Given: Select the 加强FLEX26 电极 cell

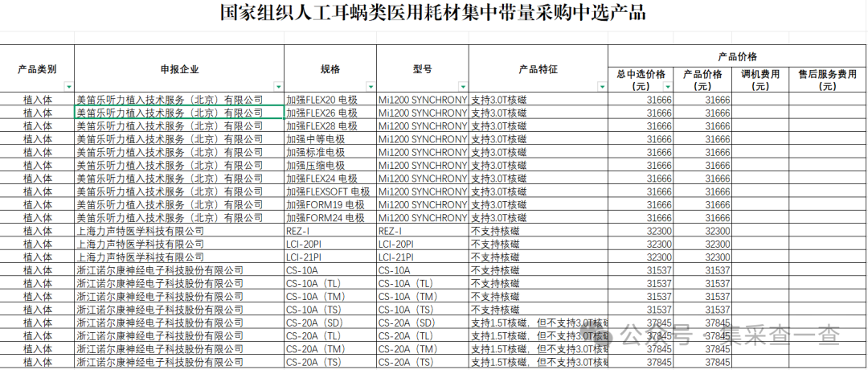Looking at the screenshot, I should click(x=330, y=113).
